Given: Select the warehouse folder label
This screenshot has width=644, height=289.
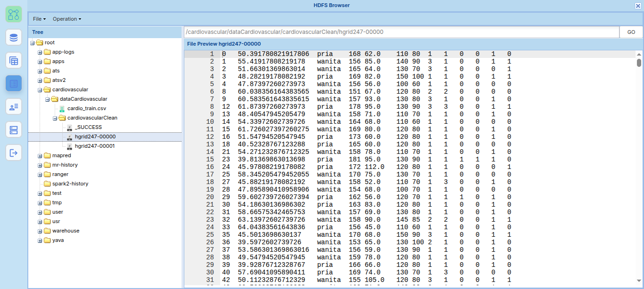Looking at the screenshot, I should click(x=66, y=231).
